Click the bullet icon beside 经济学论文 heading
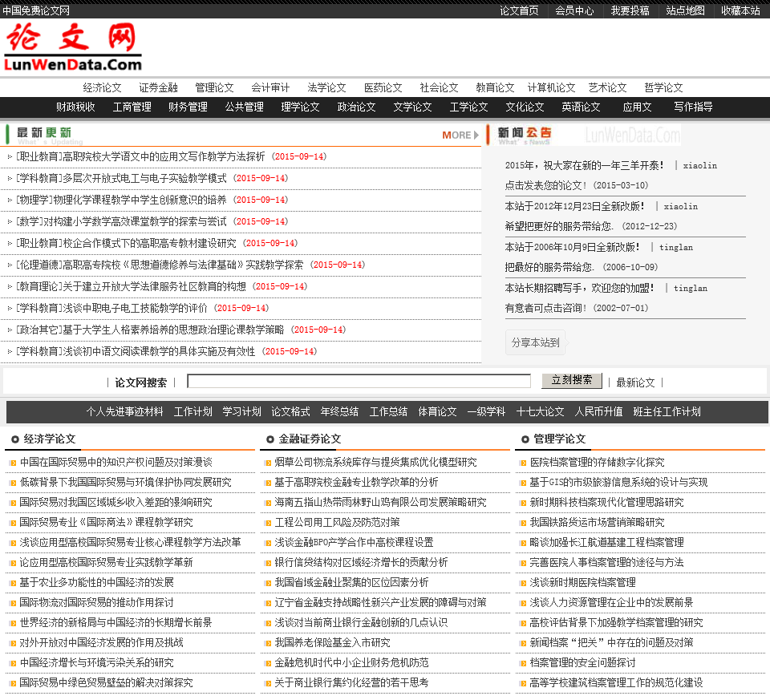The width and height of the screenshot is (770, 700). coord(15,439)
